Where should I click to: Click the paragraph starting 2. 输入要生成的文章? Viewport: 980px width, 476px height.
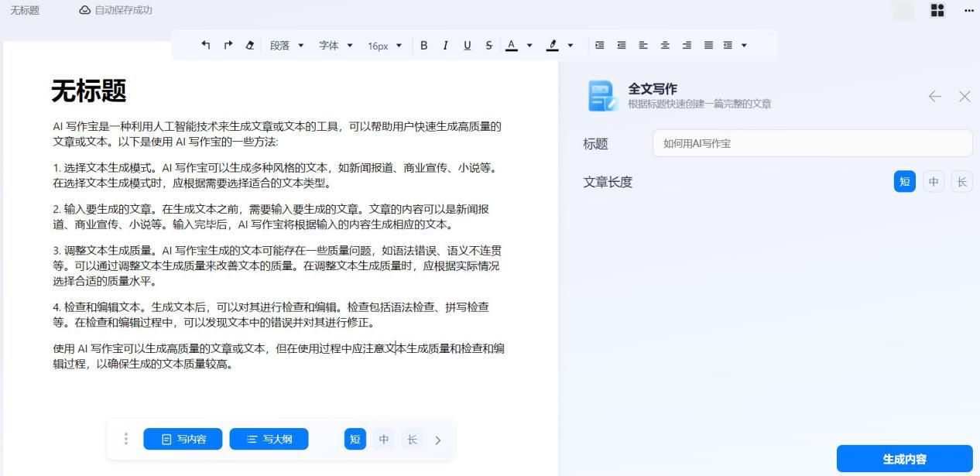pyautogui.click(x=271, y=217)
